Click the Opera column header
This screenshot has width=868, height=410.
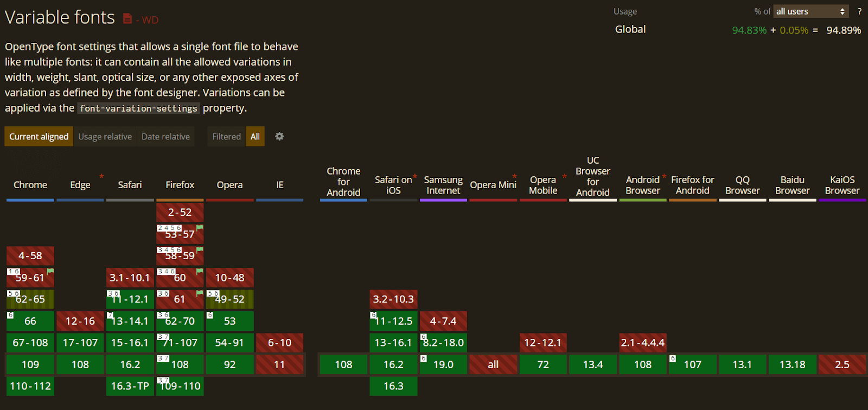pos(230,185)
